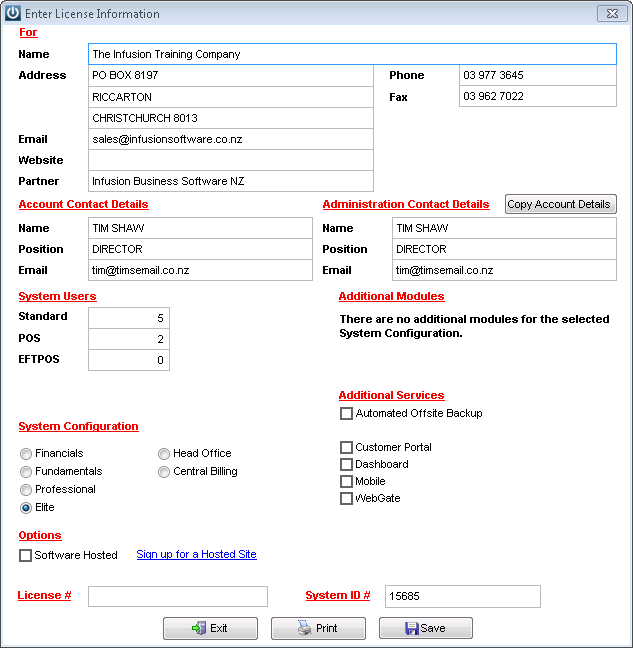Click Administration Contact Details heading
This screenshot has height=648, width=633.
click(406, 204)
